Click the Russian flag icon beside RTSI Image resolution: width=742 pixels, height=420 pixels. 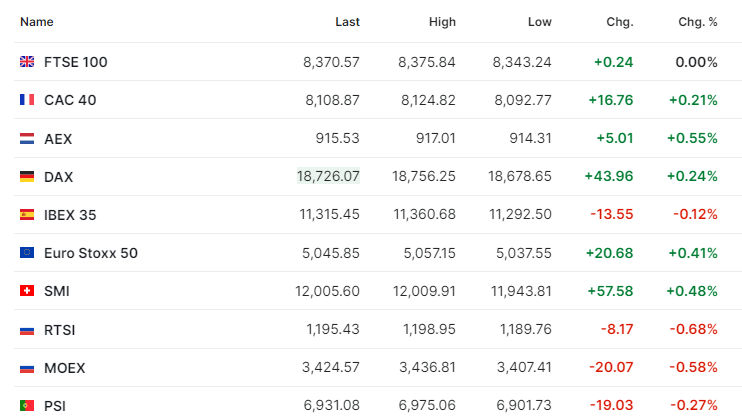[27, 330]
